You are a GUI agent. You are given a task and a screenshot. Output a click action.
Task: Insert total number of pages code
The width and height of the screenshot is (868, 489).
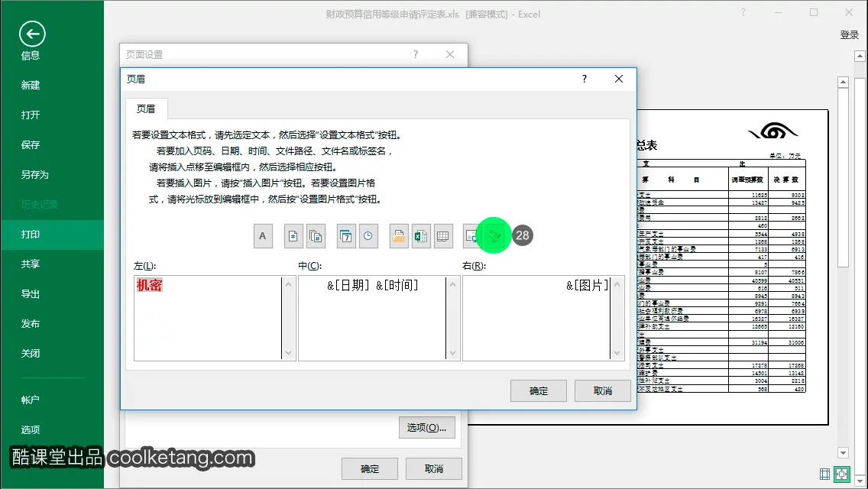(316, 236)
